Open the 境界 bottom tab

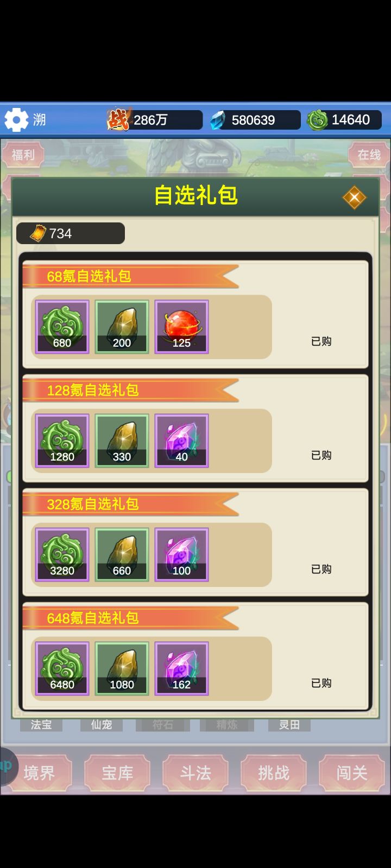[39, 773]
